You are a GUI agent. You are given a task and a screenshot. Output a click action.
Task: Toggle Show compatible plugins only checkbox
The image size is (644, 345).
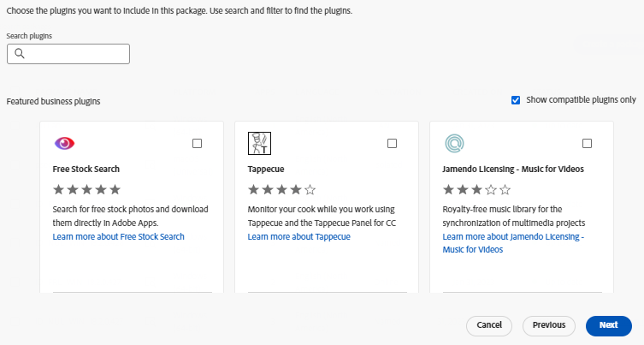point(516,100)
